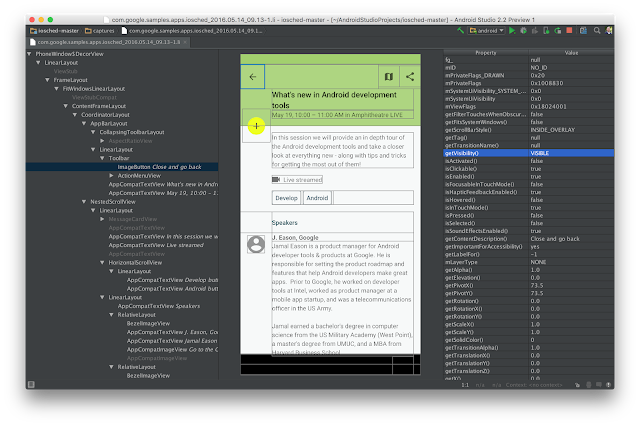
Task: Expand the AspectRatioView node
Action: (102, 141)
